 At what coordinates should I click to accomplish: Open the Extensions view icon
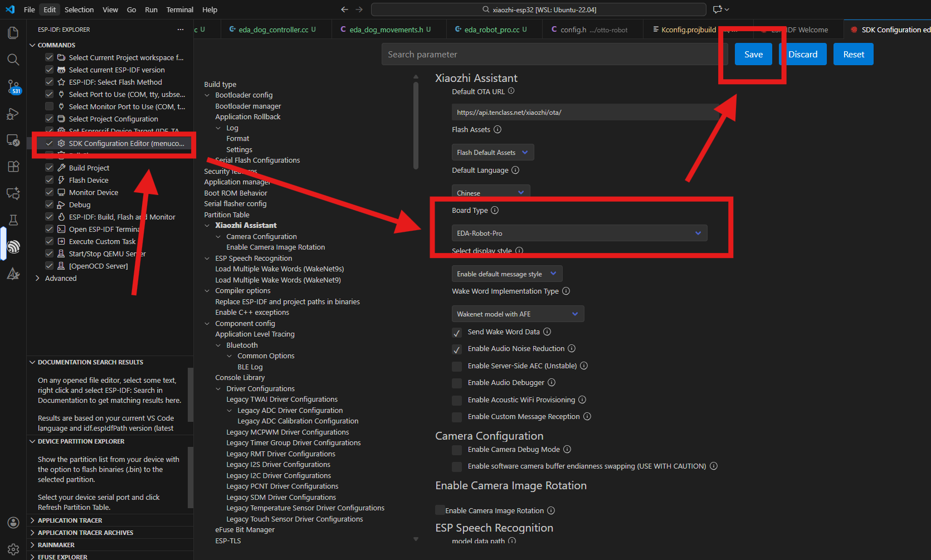coord(13,166)
